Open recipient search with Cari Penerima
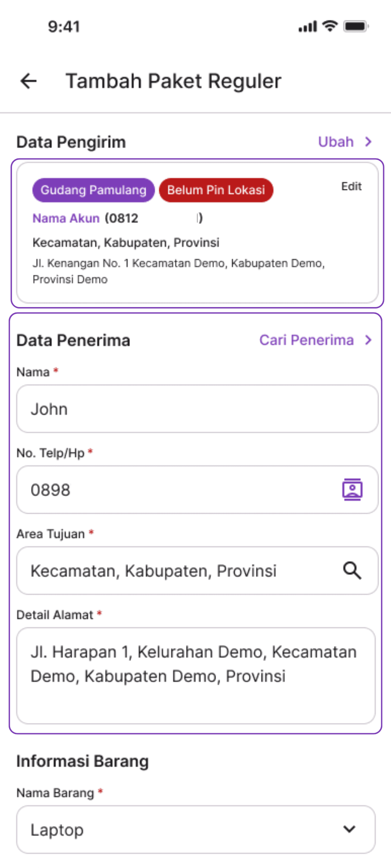 pos(307,340)
